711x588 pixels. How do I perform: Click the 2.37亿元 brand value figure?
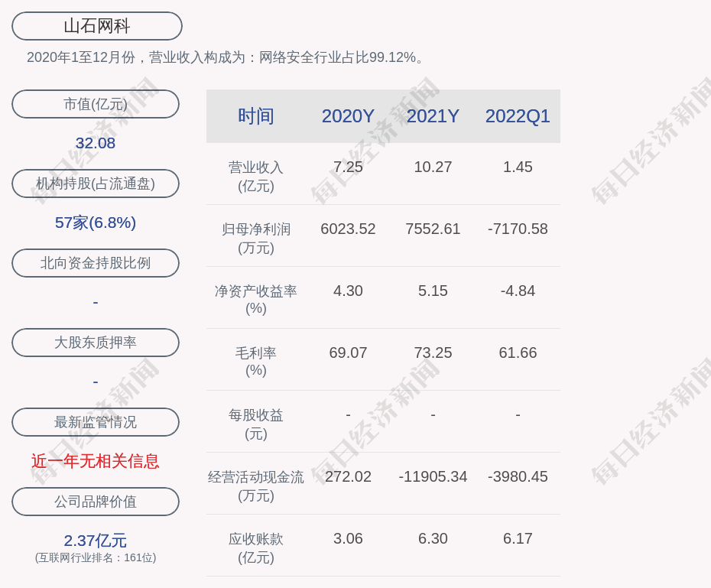click(x=96, y=541)
